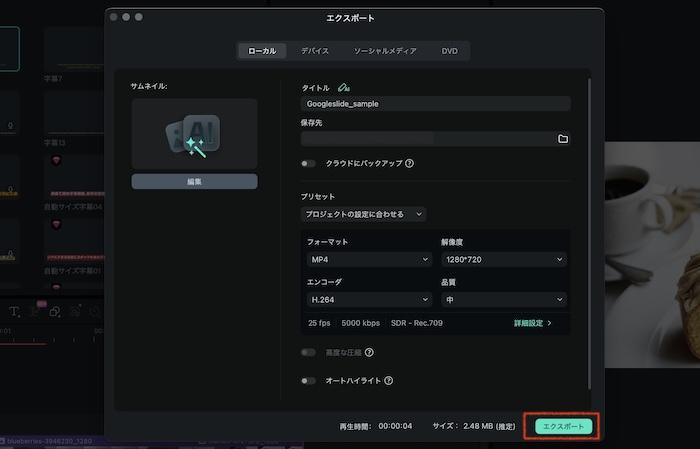Switch to the ソーシャルメディア tab
Screen dimensions: 700x449
coord(385,51)
